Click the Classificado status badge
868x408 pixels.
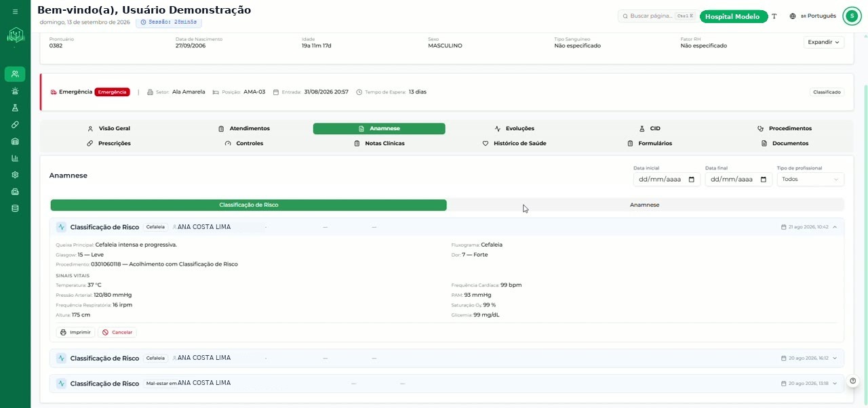pos(827,92)
